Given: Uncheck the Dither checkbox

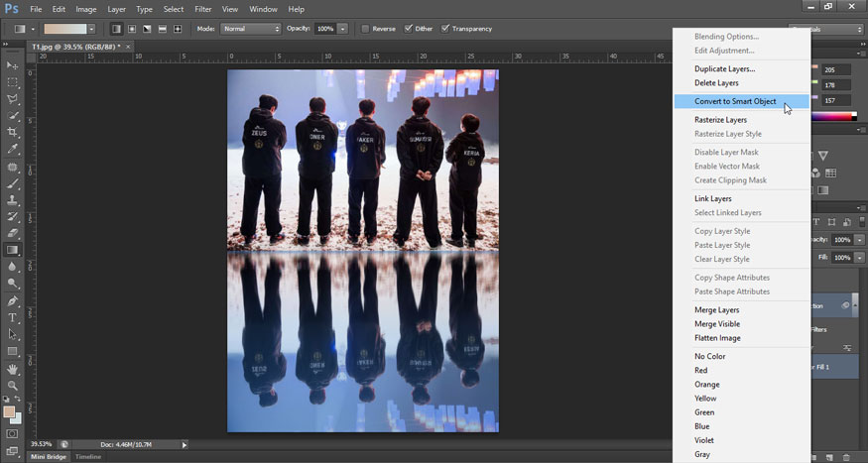Looking at the screenshot, I should [x=407, y=29].
